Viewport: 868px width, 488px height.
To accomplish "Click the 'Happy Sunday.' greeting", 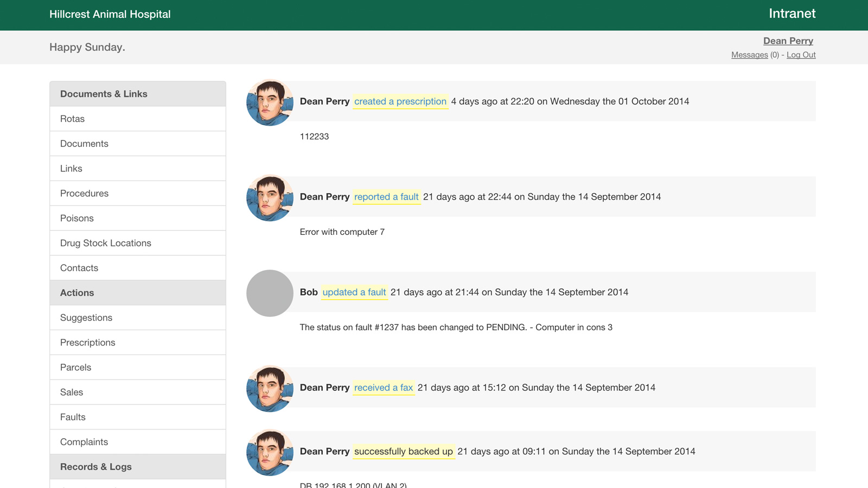I will [x=87, y=47].
